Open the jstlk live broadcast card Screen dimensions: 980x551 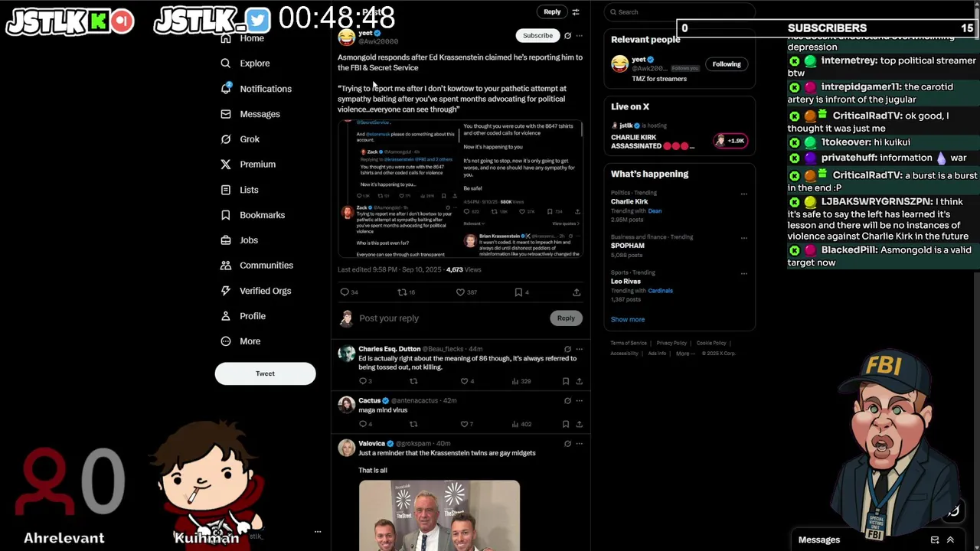[x=680, y=136]
